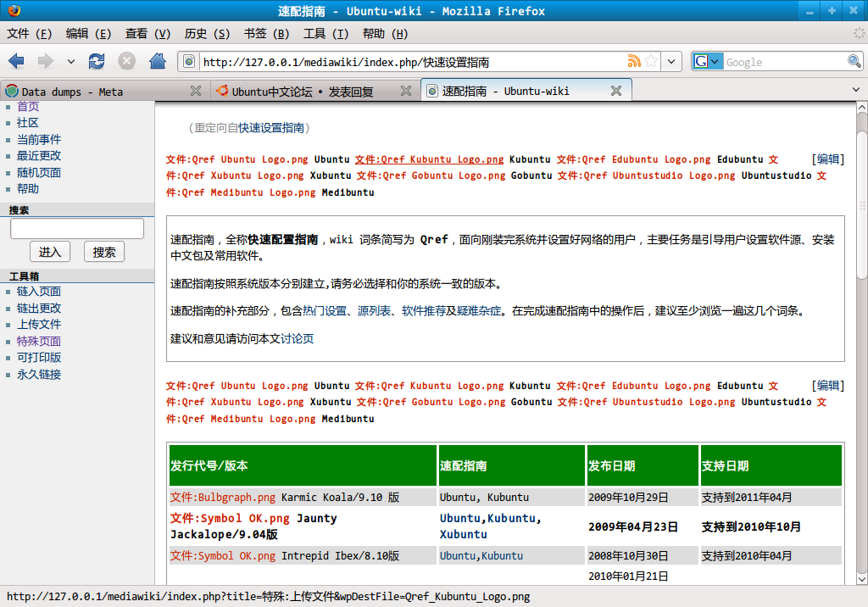Click the 快速设置指南 redirect link

coord(271,128)
